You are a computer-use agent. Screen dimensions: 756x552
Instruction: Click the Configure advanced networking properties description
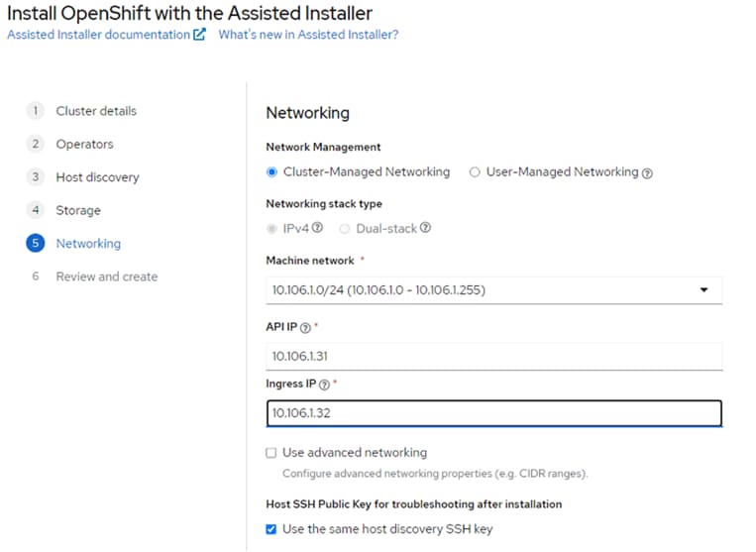coord(435,474)
